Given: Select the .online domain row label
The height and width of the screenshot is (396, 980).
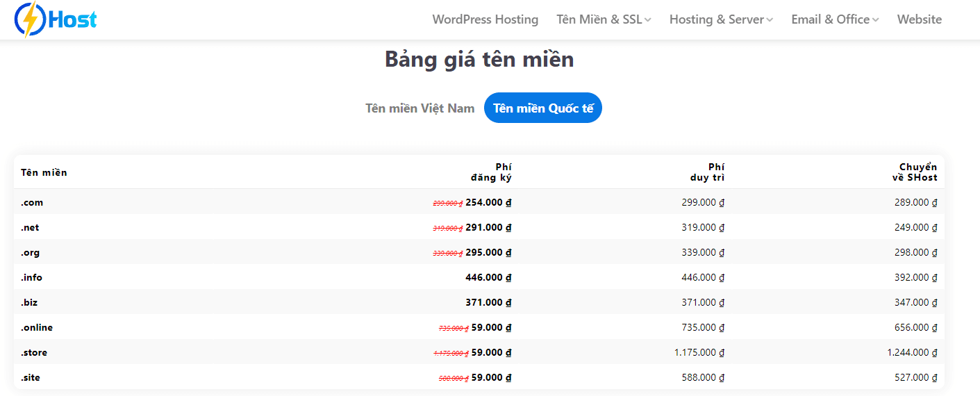Looking at the screenshot, I should point(37,328).
